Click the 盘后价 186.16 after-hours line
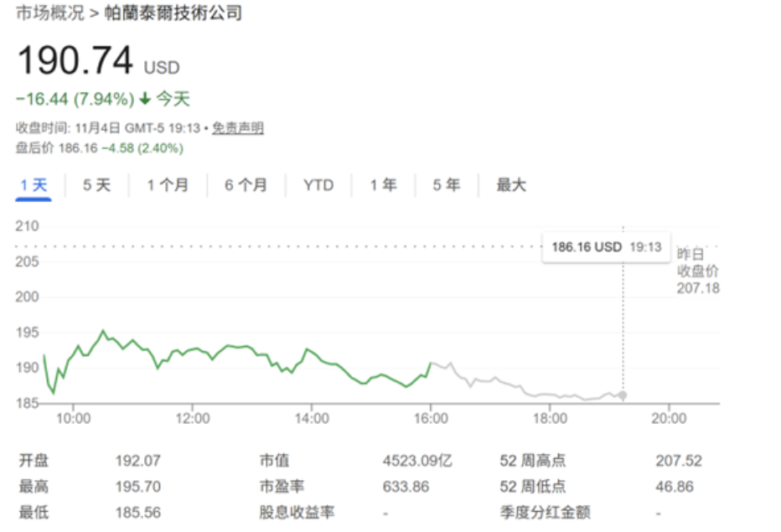Image resolution: width=781 pixels, height=532 pixels. tap(100, 148)
